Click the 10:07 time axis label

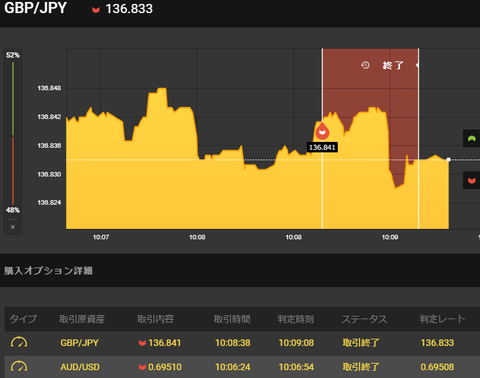pyautogui.click(x=101, y=237)
